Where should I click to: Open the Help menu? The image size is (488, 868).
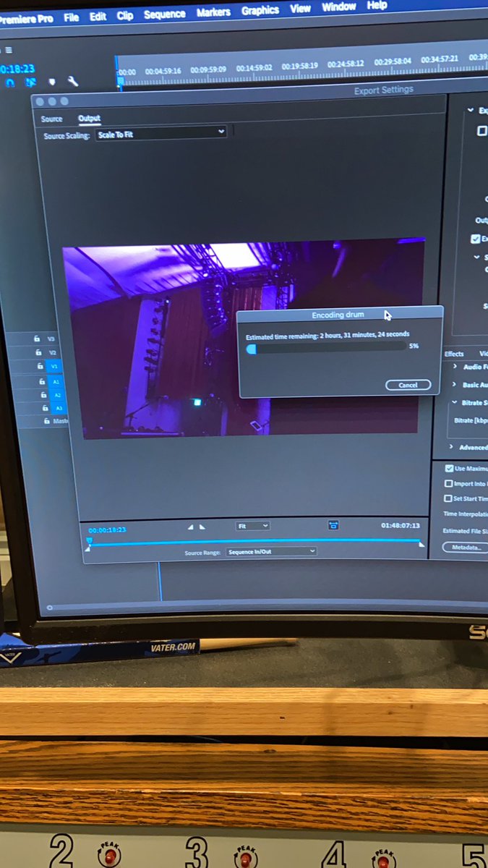pos(377,5)
